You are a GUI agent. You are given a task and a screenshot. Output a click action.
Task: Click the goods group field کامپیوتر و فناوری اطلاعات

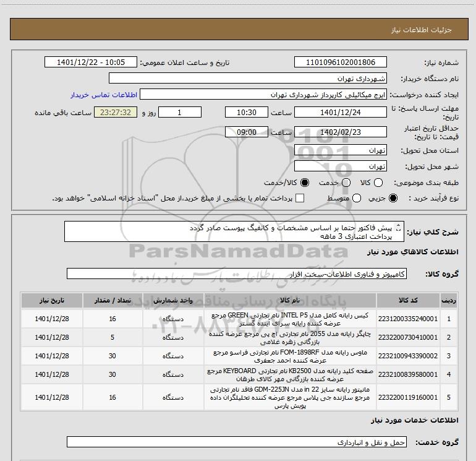point(237,274)
